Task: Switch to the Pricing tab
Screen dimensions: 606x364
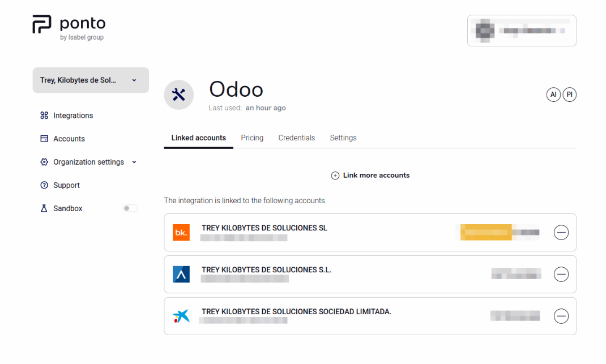Action: (x=252, y=138)
